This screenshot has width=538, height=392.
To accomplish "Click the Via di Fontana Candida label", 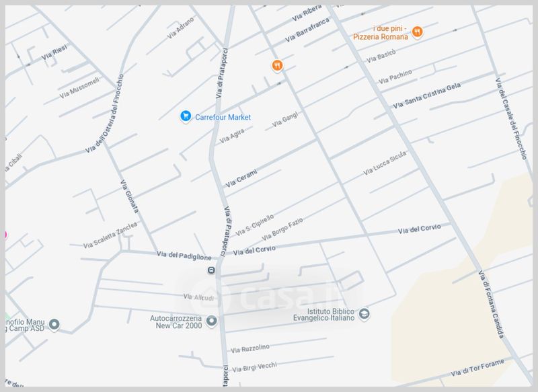I will pyautogui.click(x=492, y=304).
